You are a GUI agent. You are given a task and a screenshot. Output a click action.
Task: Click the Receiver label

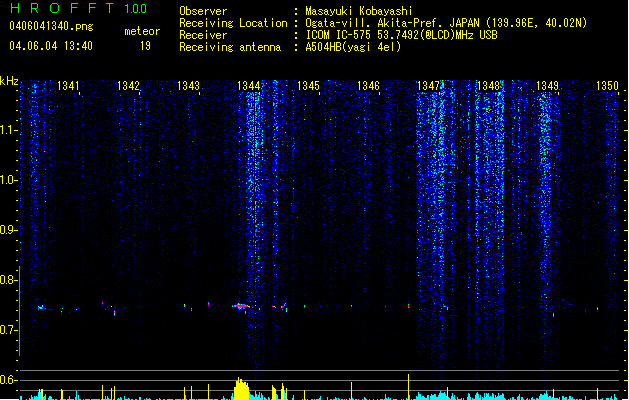pyautogui.click(x=203, y=35)
